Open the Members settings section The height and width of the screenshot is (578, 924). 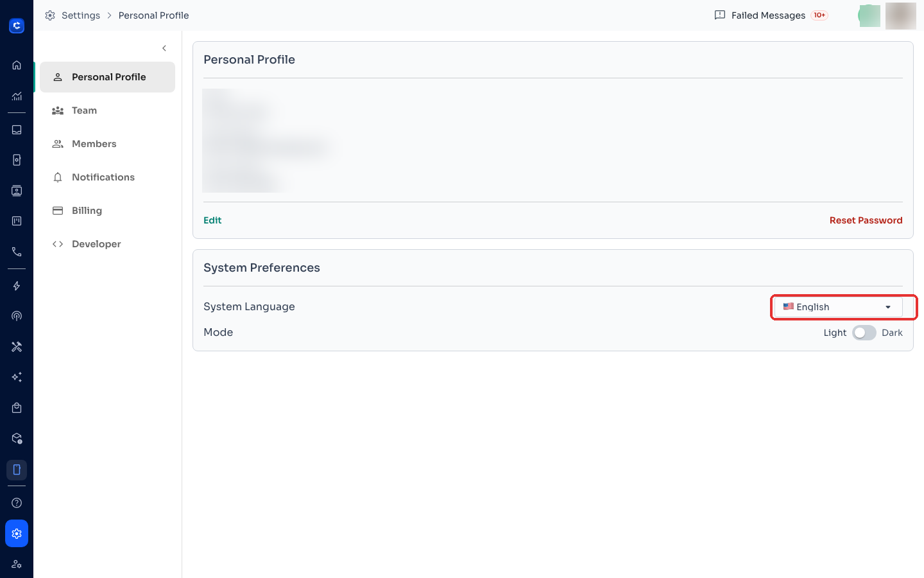coord(107,144)
